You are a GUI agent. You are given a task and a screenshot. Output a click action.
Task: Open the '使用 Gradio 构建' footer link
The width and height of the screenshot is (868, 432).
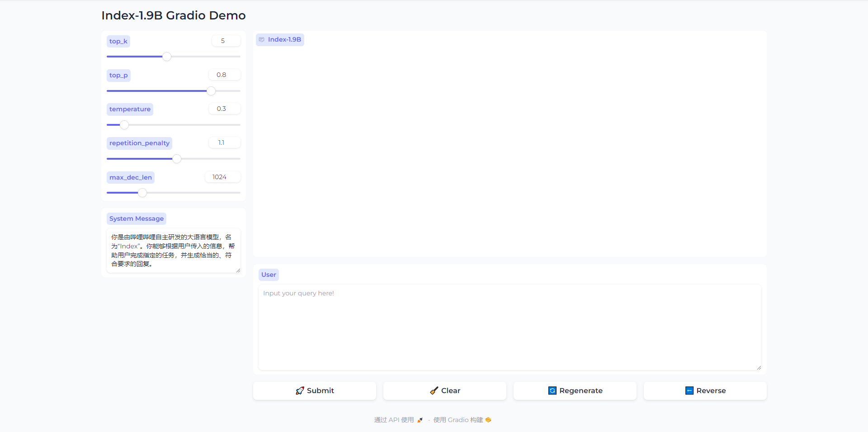[462, 420]
